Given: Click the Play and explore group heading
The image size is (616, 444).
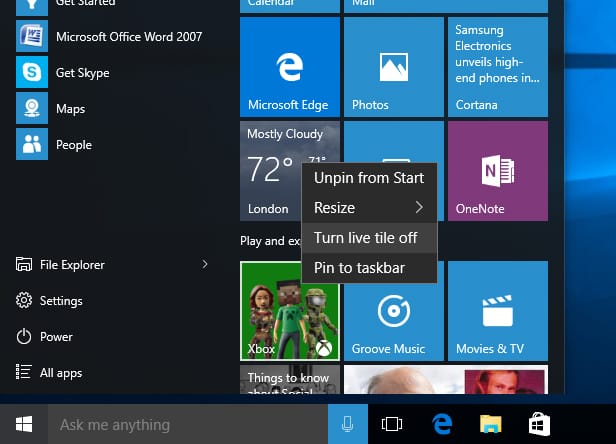Looking at the screenshot, I should click(270, 241).
